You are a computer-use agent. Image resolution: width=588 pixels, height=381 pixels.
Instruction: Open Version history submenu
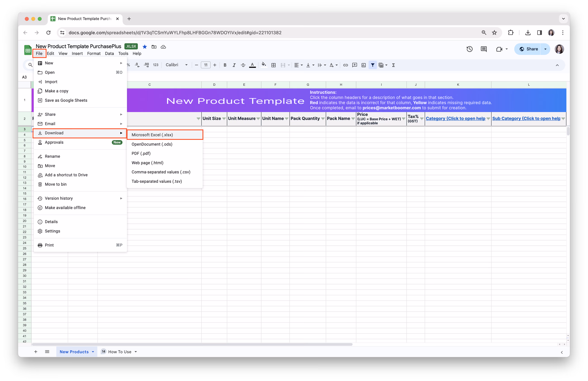pos(80,198)
